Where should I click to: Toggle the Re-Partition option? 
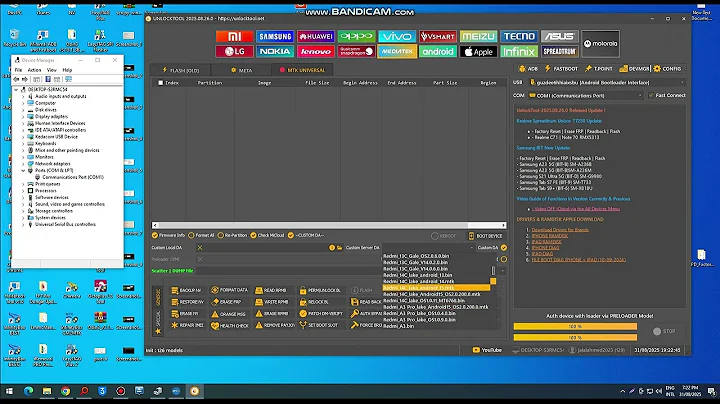[x=232, y=235]
